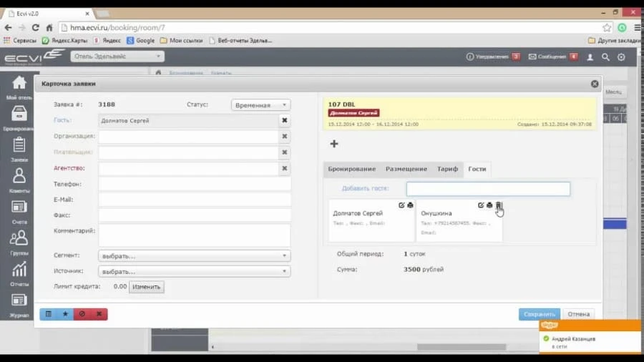The image size is (644, 362).
Task: Clear the Гость field with X
Action: click(284, 121)
